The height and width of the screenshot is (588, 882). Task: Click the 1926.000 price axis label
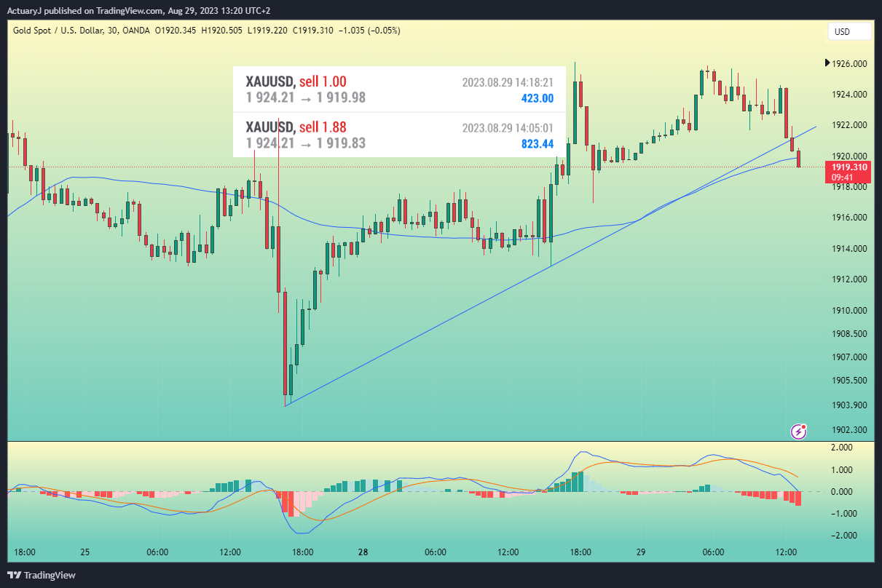click(849, 64)
